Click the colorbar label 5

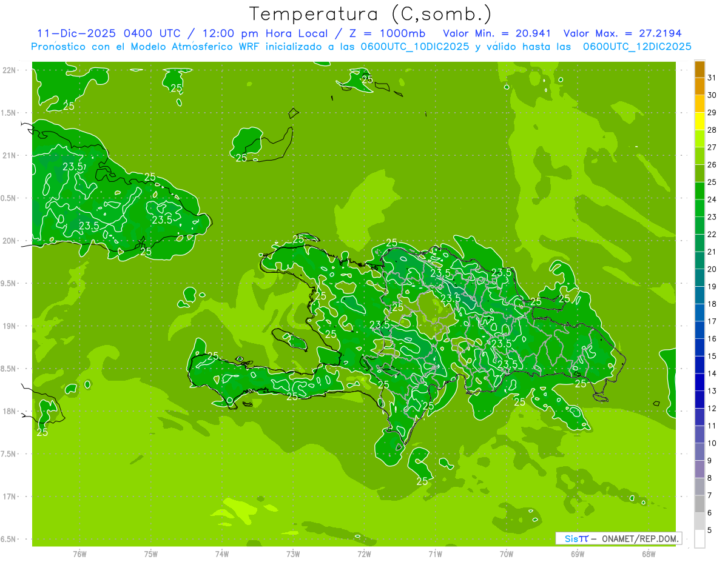(x=710, y=530)
